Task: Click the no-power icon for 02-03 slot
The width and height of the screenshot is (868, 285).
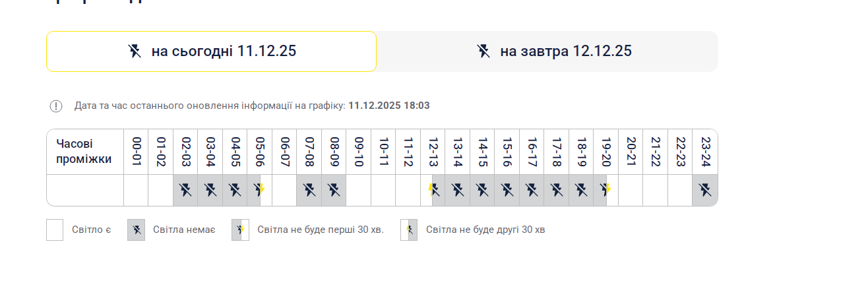Action: pos(185,191)
